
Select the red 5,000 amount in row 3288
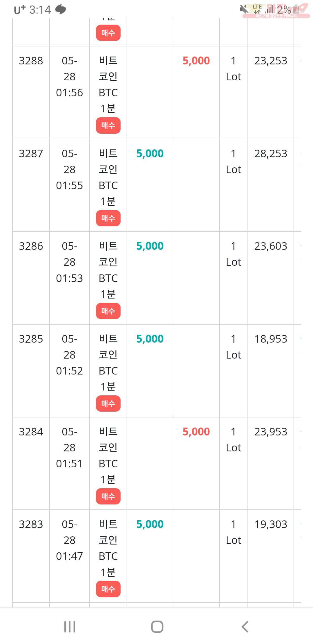[196, 61]
